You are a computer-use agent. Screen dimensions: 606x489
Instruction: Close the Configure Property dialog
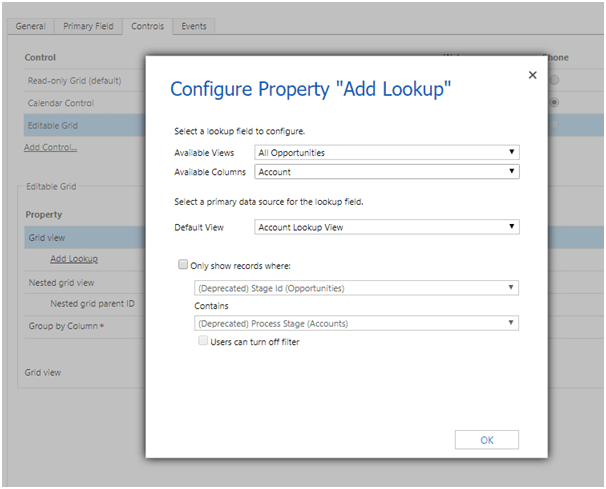coord(532,75)
